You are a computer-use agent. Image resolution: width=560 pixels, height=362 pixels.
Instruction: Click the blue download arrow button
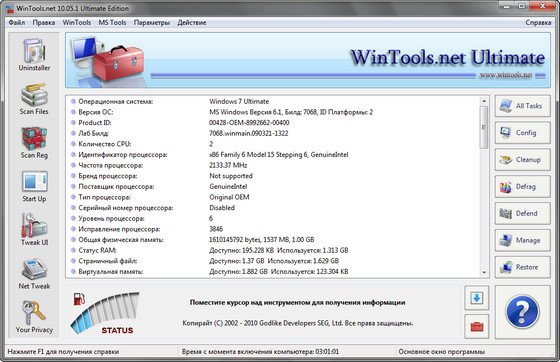click(x=477, y=298)
